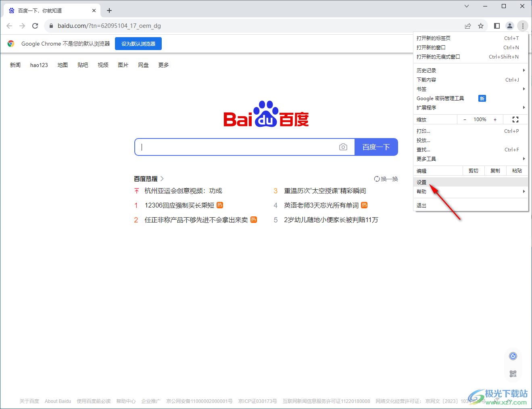The width and height of the screenshot is (532, 409).
Task: Open the 帮助中心 footer link
Action: (x=126, y=401)
